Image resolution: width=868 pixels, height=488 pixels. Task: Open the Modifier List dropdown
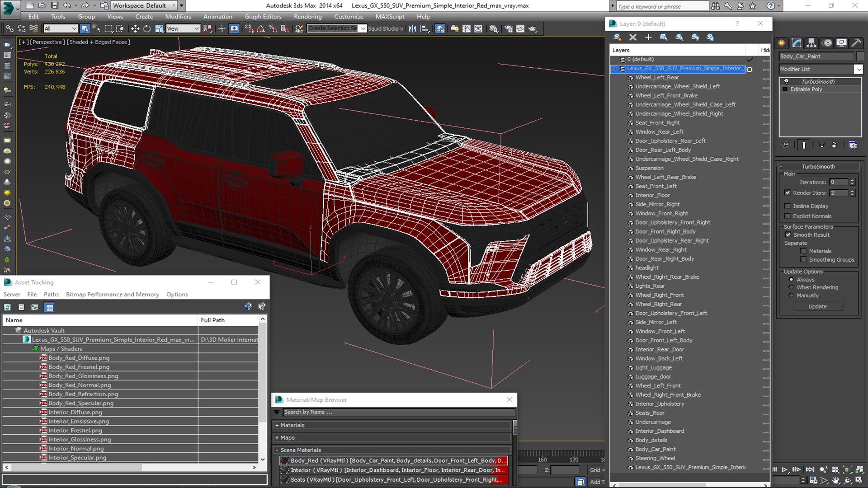pos(858,69)
